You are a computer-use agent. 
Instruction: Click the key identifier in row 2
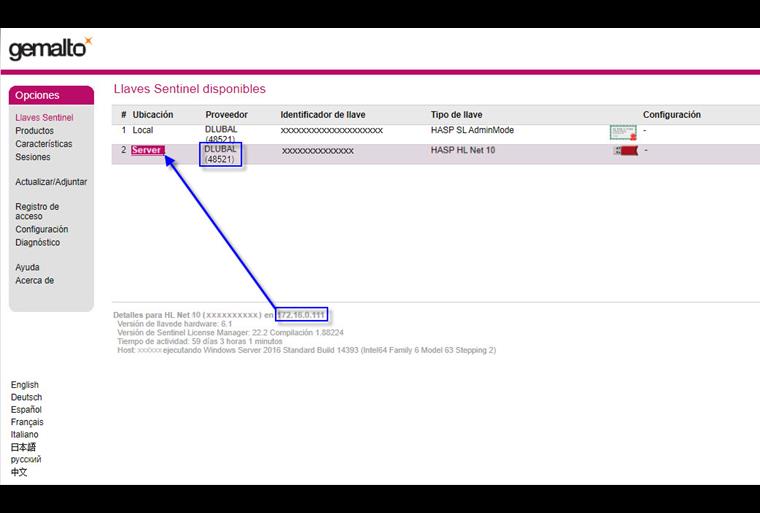(317, 151)
